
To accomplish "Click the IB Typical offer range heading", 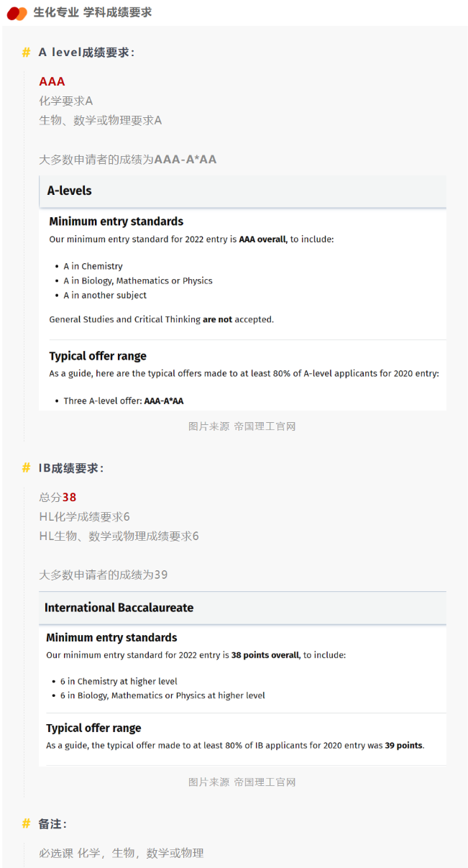I will [x=93, y=728].
